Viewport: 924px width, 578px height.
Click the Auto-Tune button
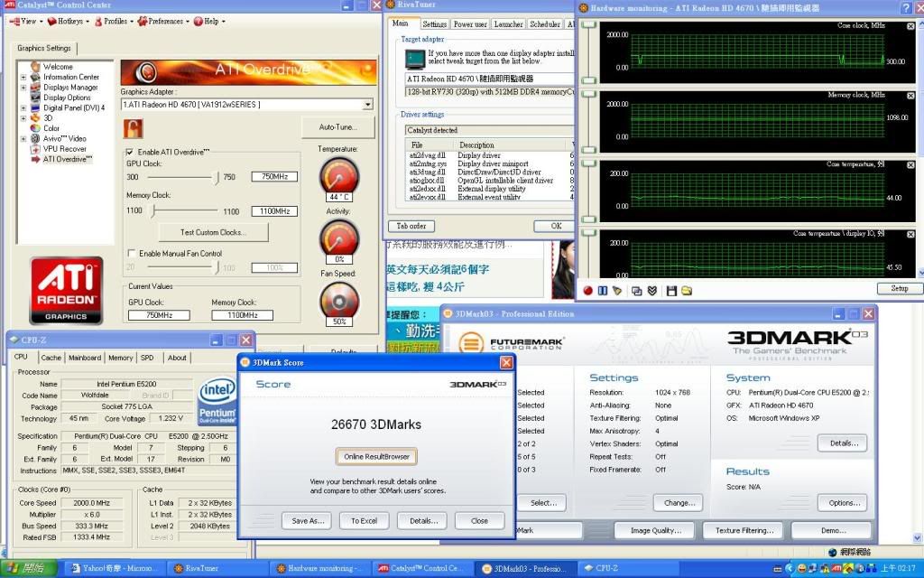(337, 127)
